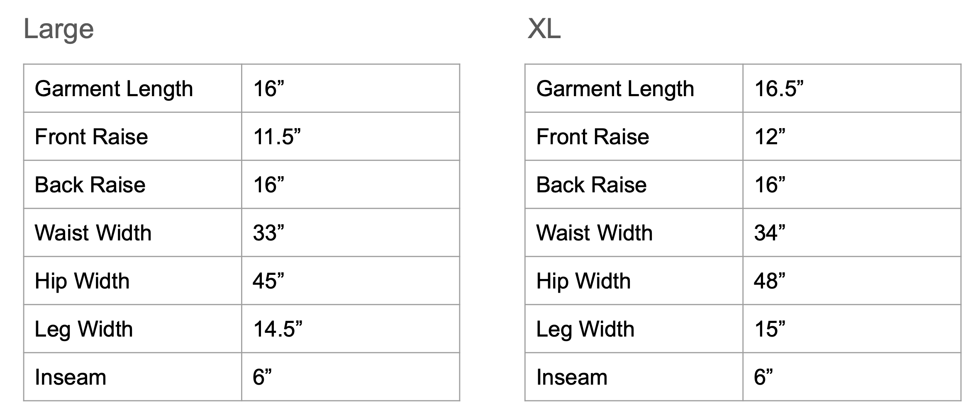Click the 11.5” Front Raise value
Screen dimensions: 980x417
point(277,137)
